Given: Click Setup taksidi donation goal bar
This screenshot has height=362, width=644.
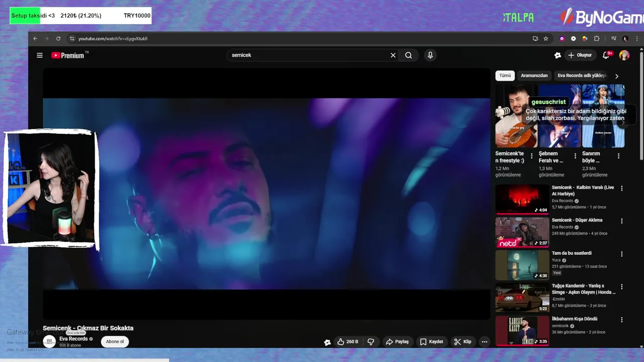Looking at the screenshot, I should (80, 16).
